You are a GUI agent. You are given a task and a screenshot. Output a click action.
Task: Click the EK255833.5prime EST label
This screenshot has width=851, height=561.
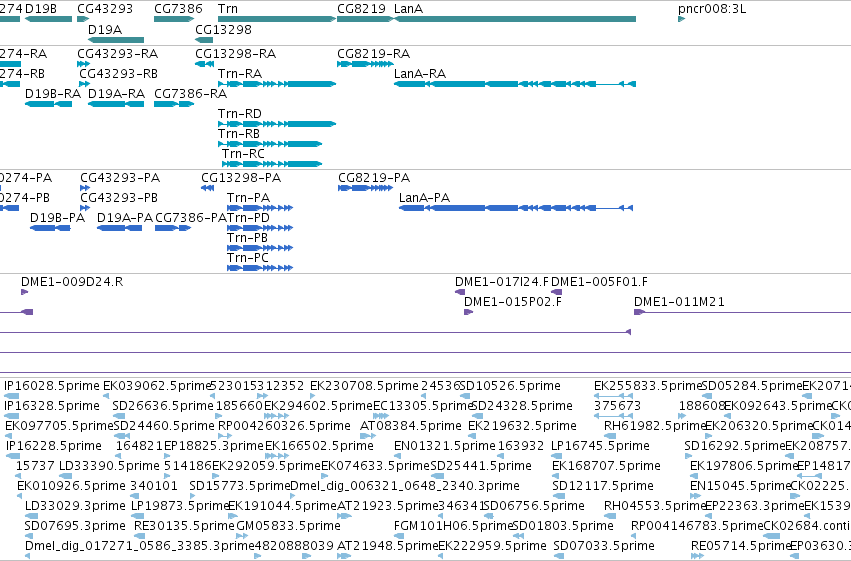point(648,386)
